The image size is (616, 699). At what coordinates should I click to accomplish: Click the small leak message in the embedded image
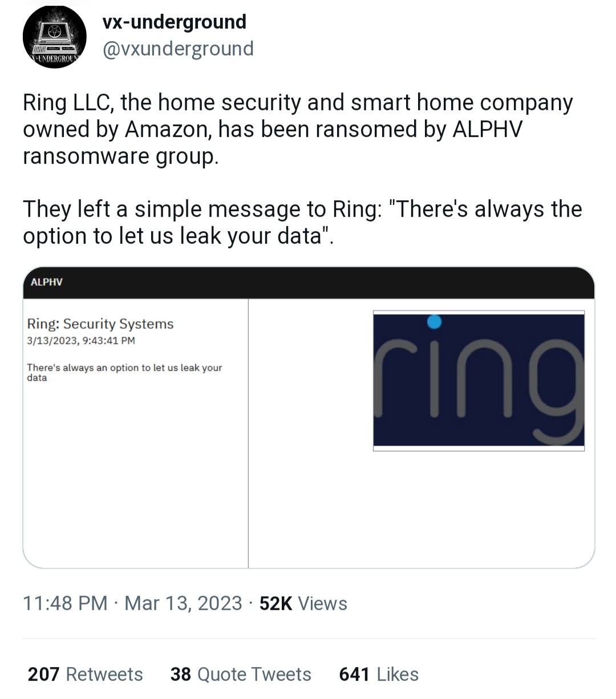point(124,372)
